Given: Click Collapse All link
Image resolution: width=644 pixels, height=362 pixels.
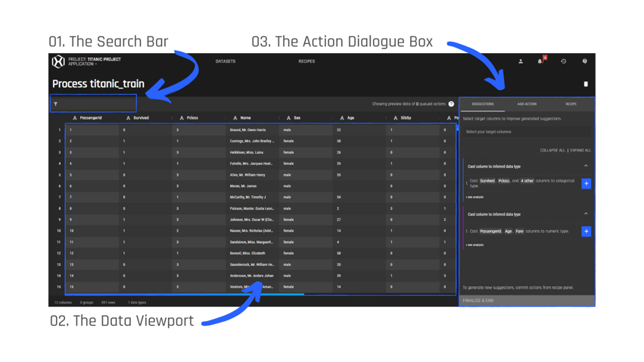Looking at the screenshot, I should point(552,151).
